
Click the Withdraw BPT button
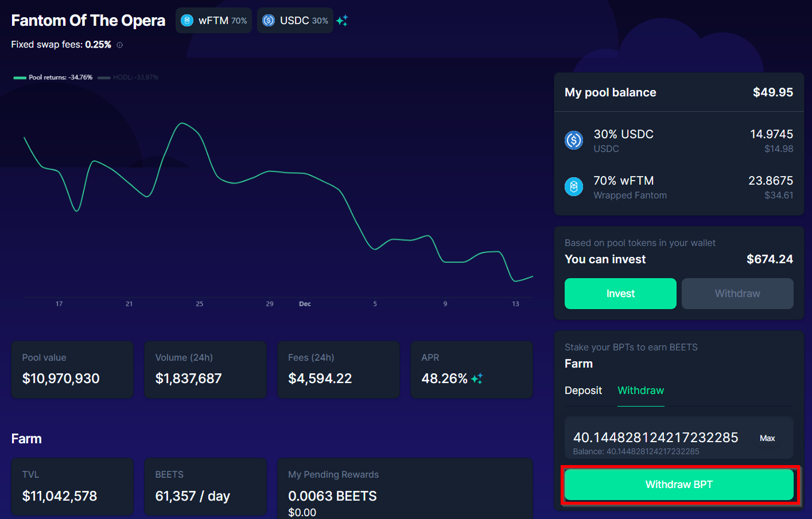(x=679, y=485)
